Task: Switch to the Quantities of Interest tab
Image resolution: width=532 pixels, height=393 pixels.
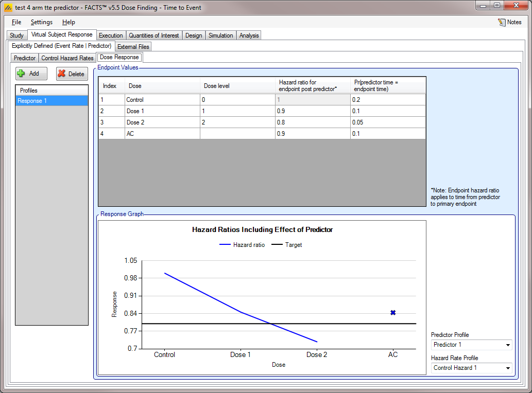Action: click(153, 35)
